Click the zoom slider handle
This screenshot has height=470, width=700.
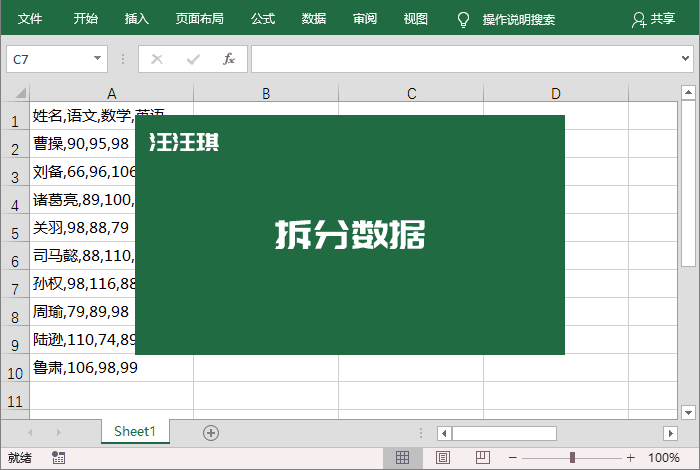572,458
